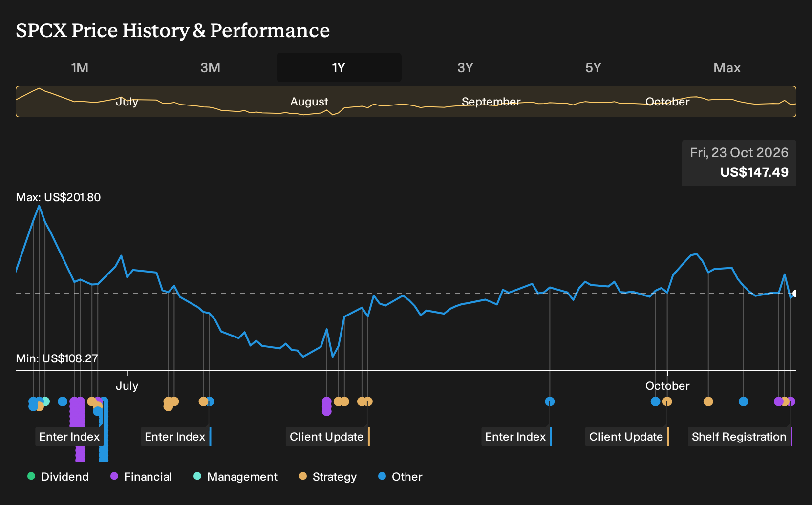Toggle Dividend events in the legend
Image resolution: width=812 pixels, height=505 pixels.
click(x=58, y=477)
